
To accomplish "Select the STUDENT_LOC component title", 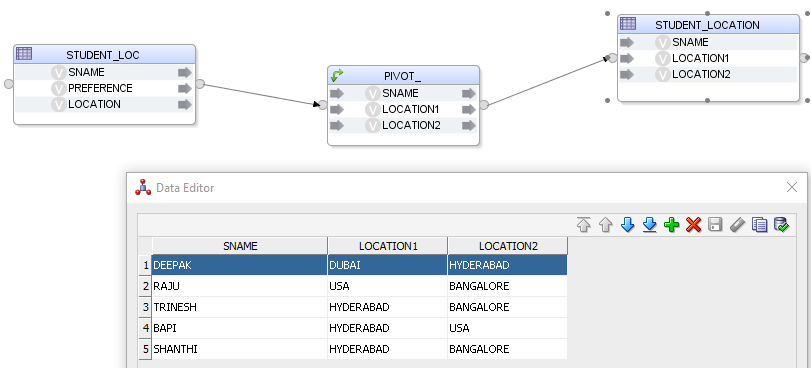I will 103,55.
